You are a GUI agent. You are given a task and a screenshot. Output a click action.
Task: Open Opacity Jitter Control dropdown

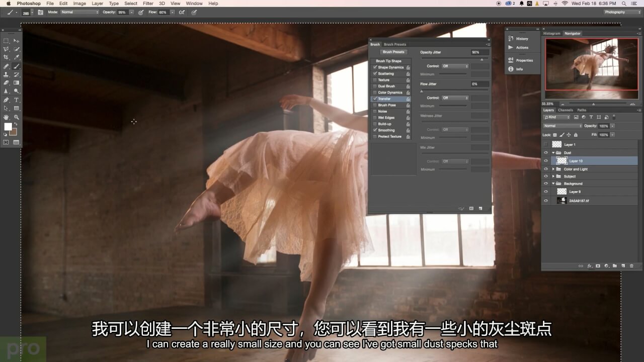(455, 66)
